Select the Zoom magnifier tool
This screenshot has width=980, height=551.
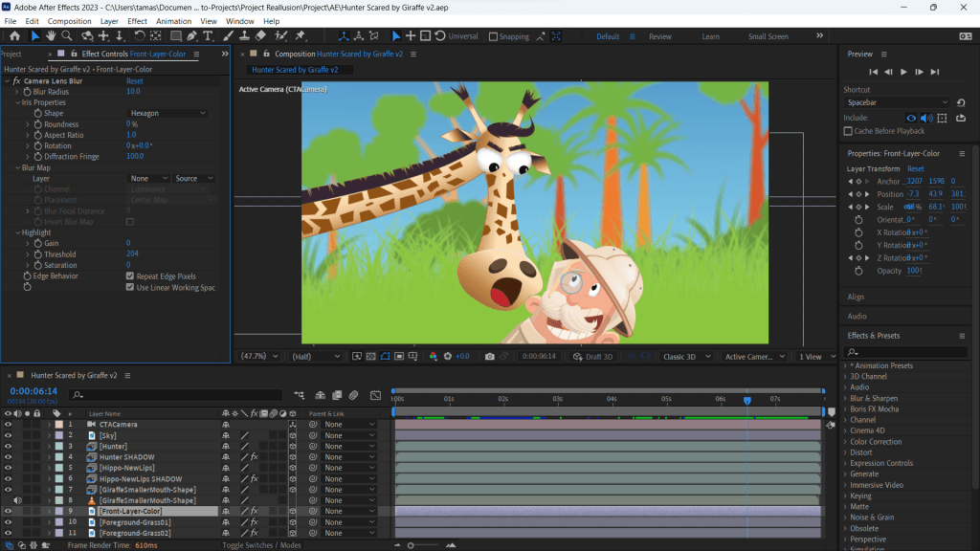point(67,36)
